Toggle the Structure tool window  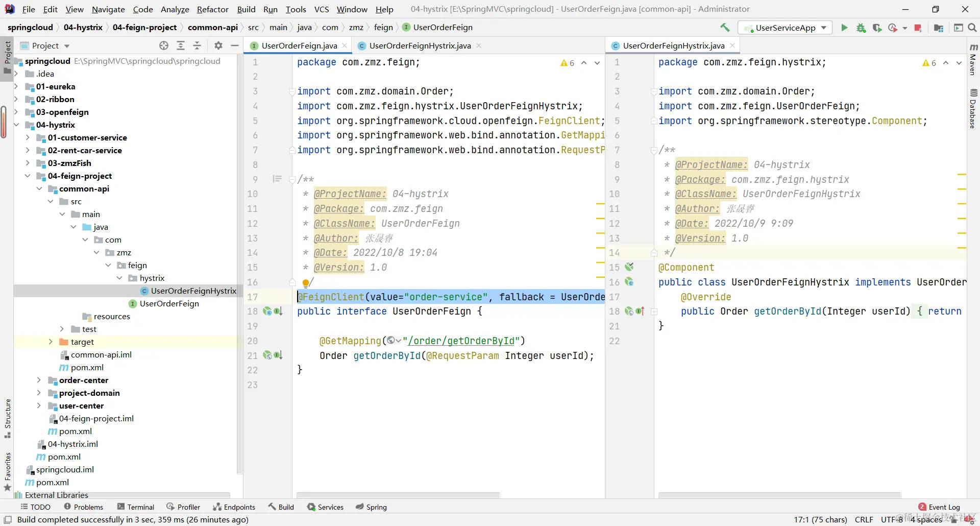[x=7, y=419]
